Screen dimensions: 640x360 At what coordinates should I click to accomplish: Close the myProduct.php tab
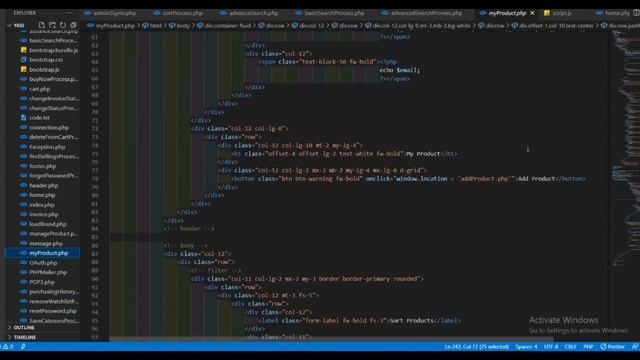pyautogui.click(x=532, y=13)
